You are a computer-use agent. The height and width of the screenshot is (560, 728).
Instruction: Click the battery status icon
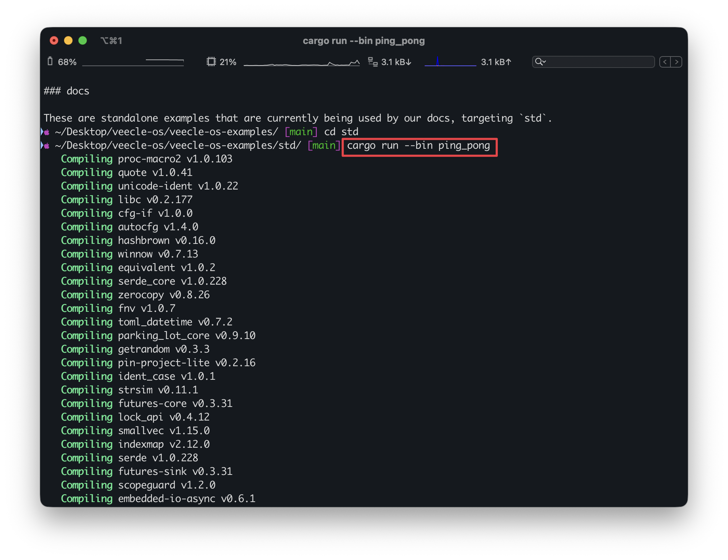50,62
